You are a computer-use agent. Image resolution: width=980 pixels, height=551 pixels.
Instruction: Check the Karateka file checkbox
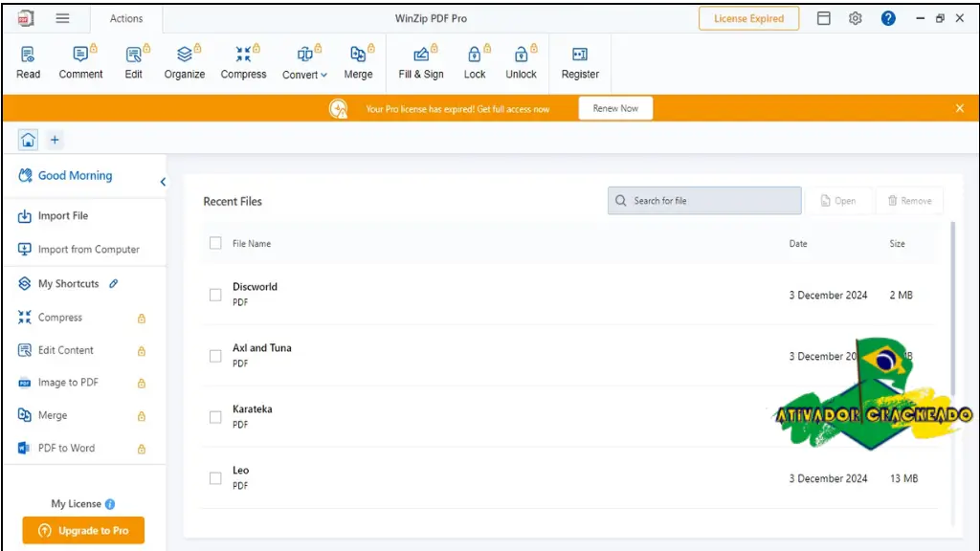[x=215, y=417]
